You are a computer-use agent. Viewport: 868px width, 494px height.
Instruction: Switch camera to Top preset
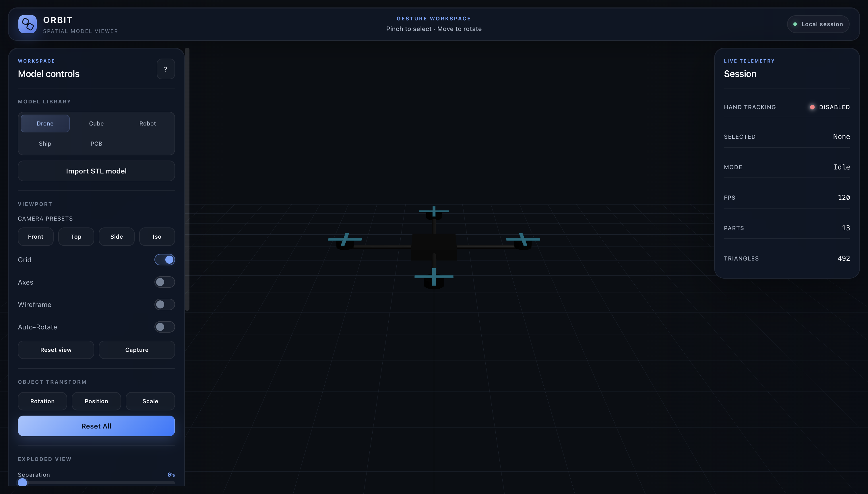pyautogui.click(x=76, y=236)
